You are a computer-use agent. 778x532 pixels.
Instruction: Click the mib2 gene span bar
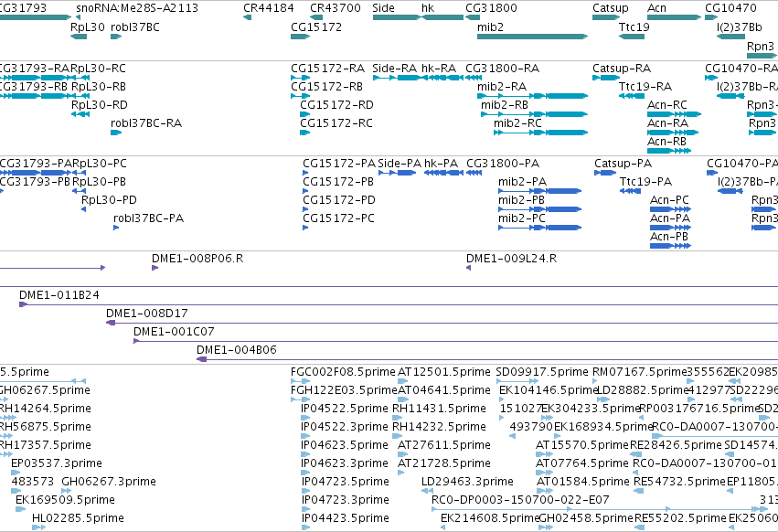click(532, 37)
